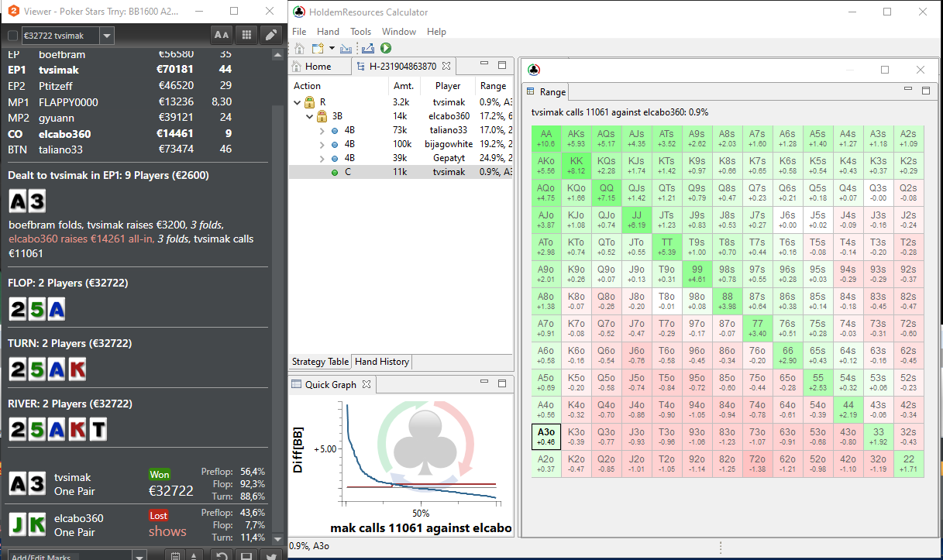Click the scroll-down arrow in Viewer

278,538
